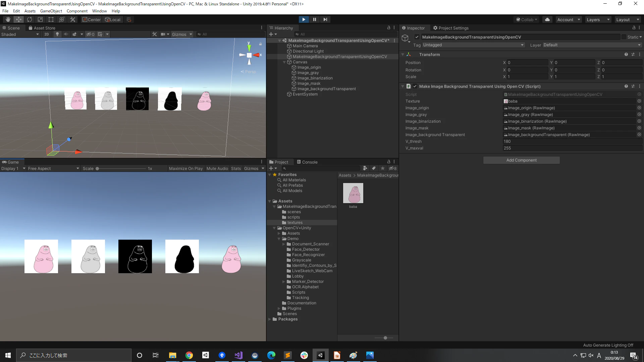This screenshot has width=644, height=362.
Task: Toggle the GameObject active checkbox in Inspector
Action: (417, 37)
